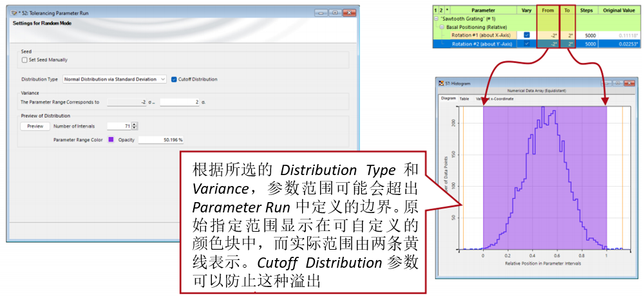This screenshot has width=644, height=298.
Task: Click the Histogram window title icon
Action: point(442,83)
